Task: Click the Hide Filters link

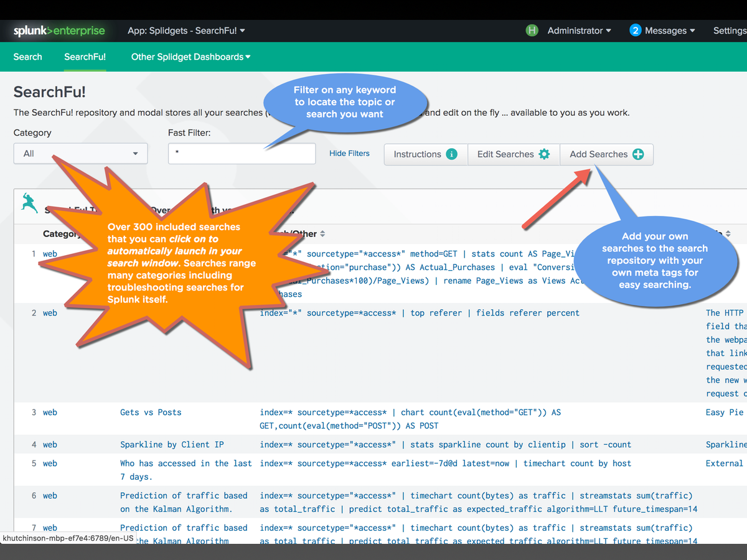Action: 349,153
